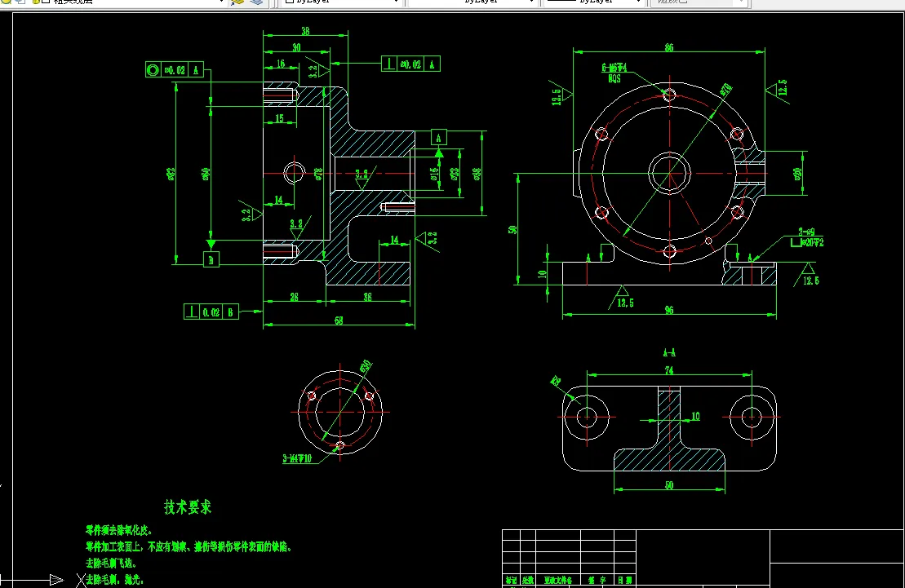Select the ⌀22 dimension text
The height and width of the screenshot is (588, 905).
455,173
